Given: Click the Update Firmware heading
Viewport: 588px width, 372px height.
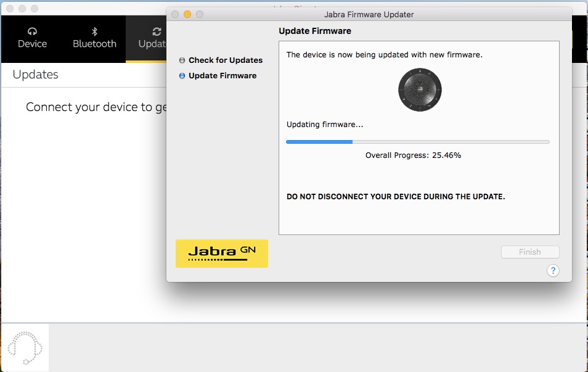Looking at the screenshot, I should [x=315, y=31].
